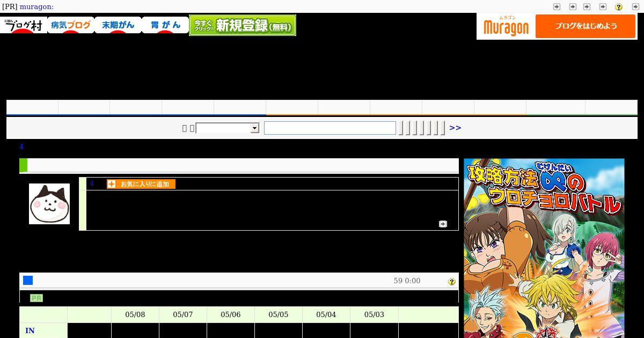Click the cat avatar profile image
Viewport: 644px width, 338px height.
pos(49,204)
